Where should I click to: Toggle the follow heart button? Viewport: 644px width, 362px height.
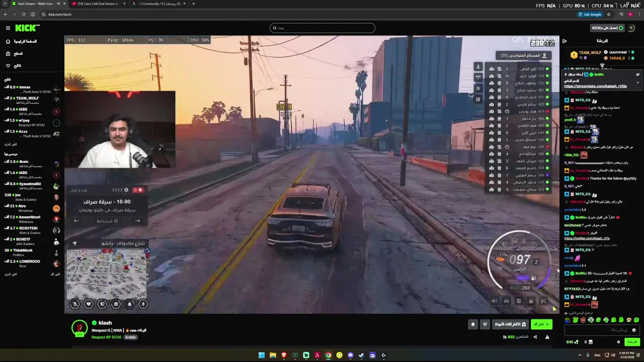pyautogui.click(x=485, y=324)
